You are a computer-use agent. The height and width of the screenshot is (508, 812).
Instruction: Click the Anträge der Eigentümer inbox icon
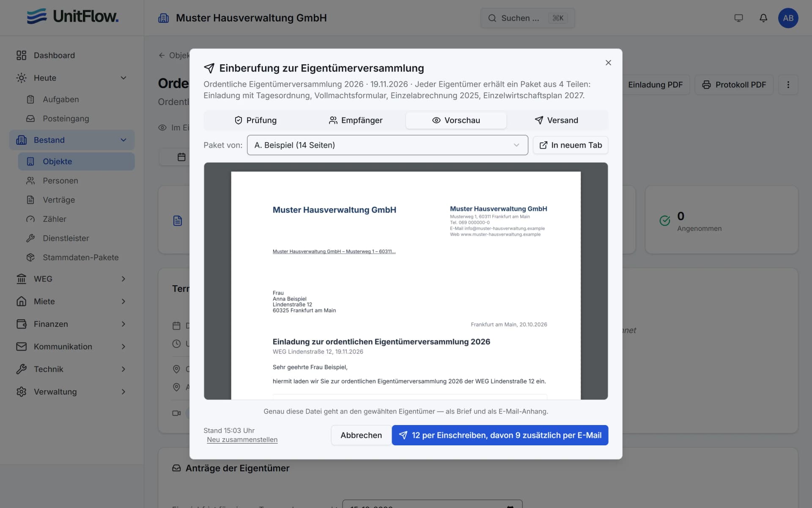tap(176, 468)
